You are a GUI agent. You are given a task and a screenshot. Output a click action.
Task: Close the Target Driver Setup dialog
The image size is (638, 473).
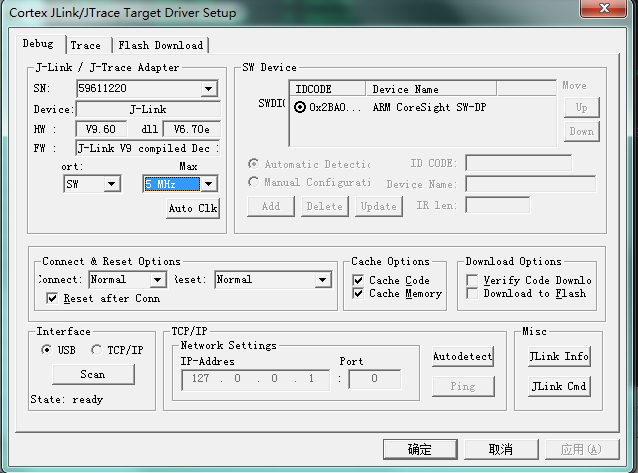604,8
